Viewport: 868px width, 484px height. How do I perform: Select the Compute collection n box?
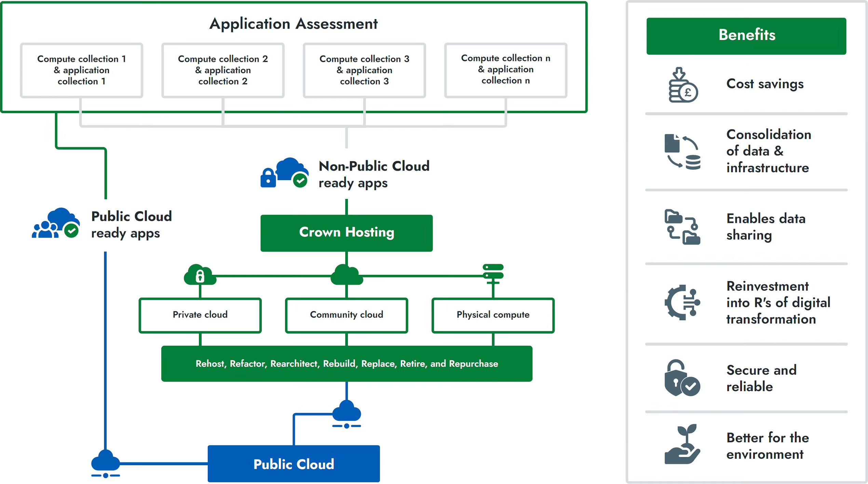click(x=506, y=70)
